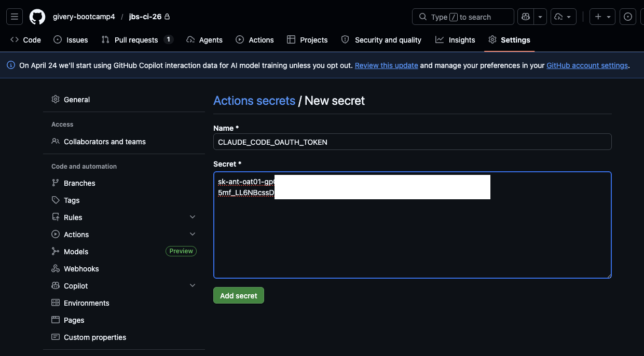Click the Add secret button
The width and height of the screenshot is (644, 356).
click(x=239, y=296)
